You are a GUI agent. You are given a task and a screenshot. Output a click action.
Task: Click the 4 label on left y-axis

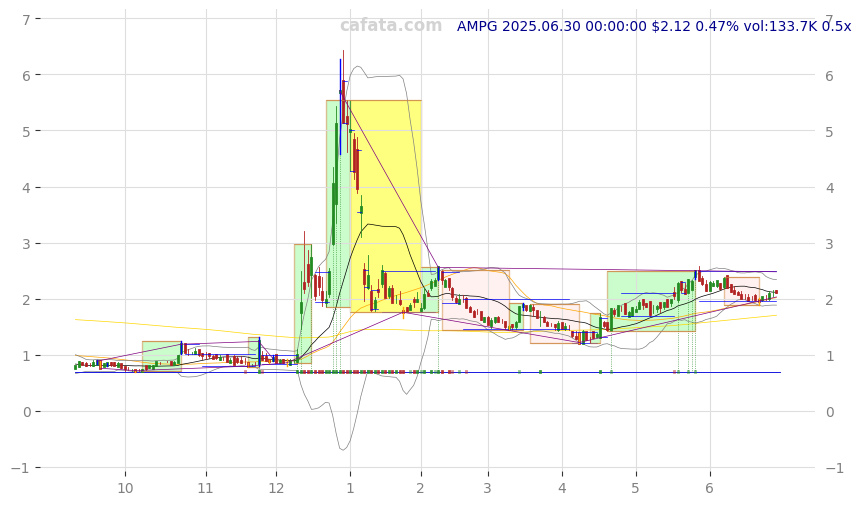(x=26, y=188)
